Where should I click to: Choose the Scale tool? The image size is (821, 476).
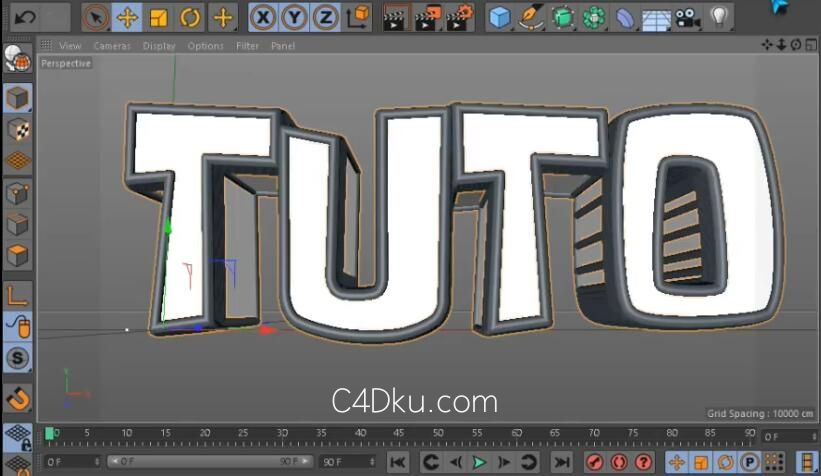[x=158, y=17]
